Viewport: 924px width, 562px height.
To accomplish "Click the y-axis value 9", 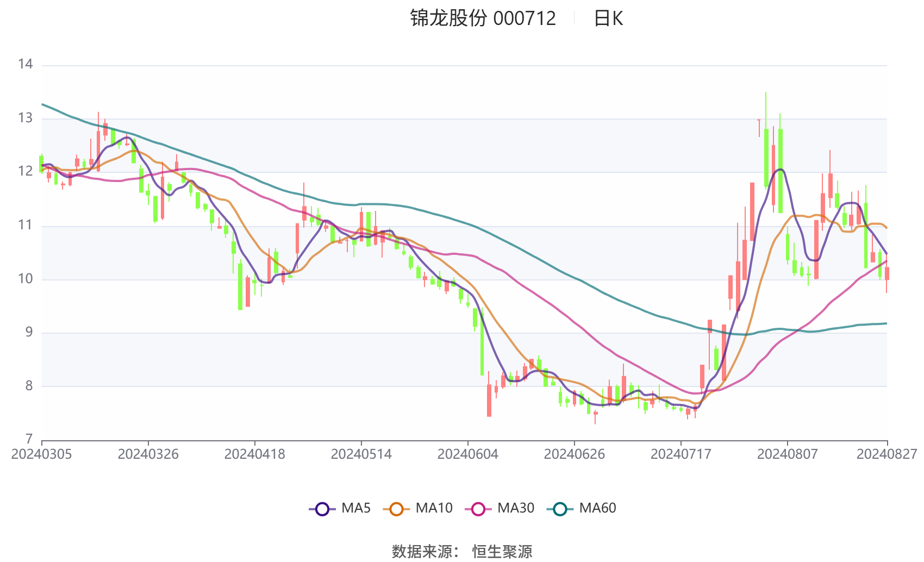I will coord(29,333).
